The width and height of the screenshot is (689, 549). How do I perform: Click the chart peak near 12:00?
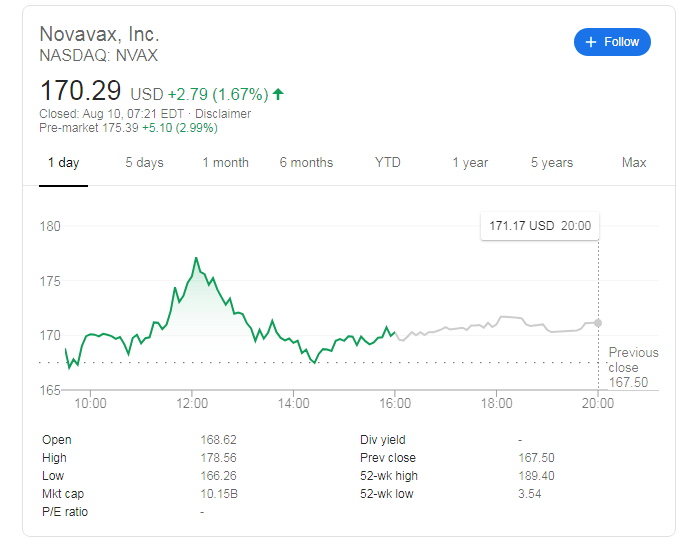click(x=196, y=258)
